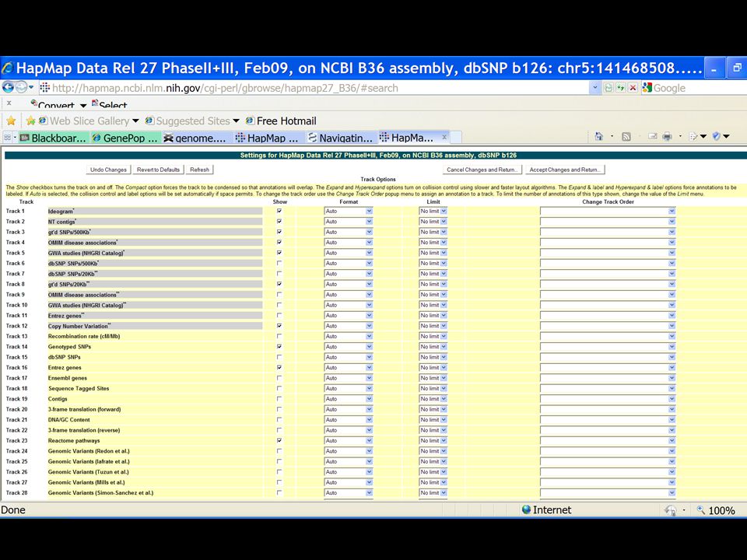
Task: Click the '3-frame translation (forward)' track name
Action: pos(84,409)
